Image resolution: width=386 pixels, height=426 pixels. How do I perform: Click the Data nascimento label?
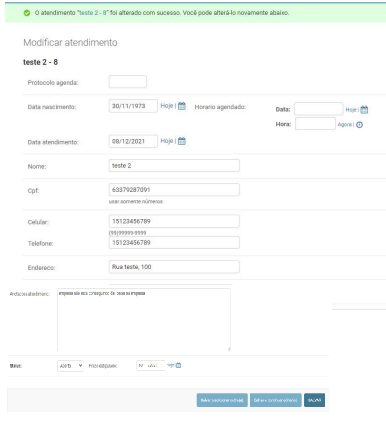click(52, 107)
